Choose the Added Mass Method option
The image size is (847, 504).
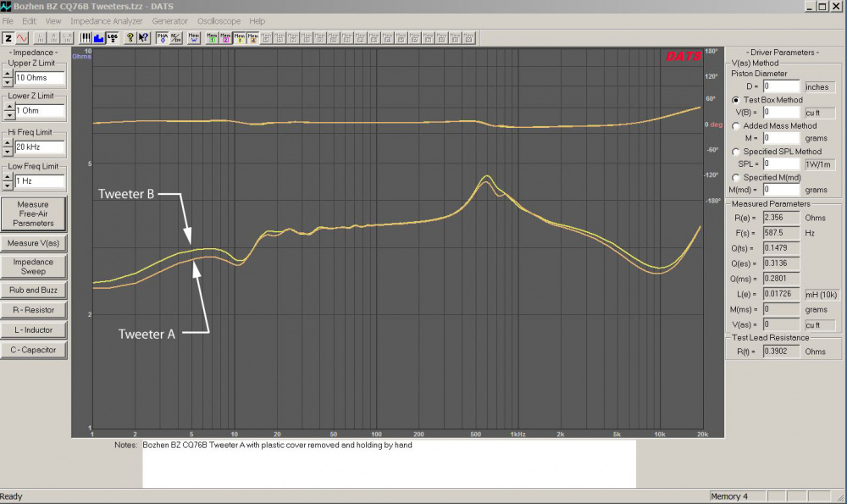tap(736, 125)
